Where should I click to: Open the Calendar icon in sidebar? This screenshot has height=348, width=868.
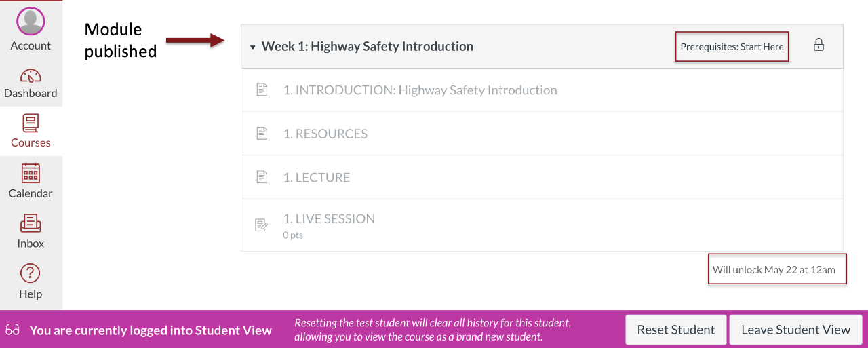31,174
